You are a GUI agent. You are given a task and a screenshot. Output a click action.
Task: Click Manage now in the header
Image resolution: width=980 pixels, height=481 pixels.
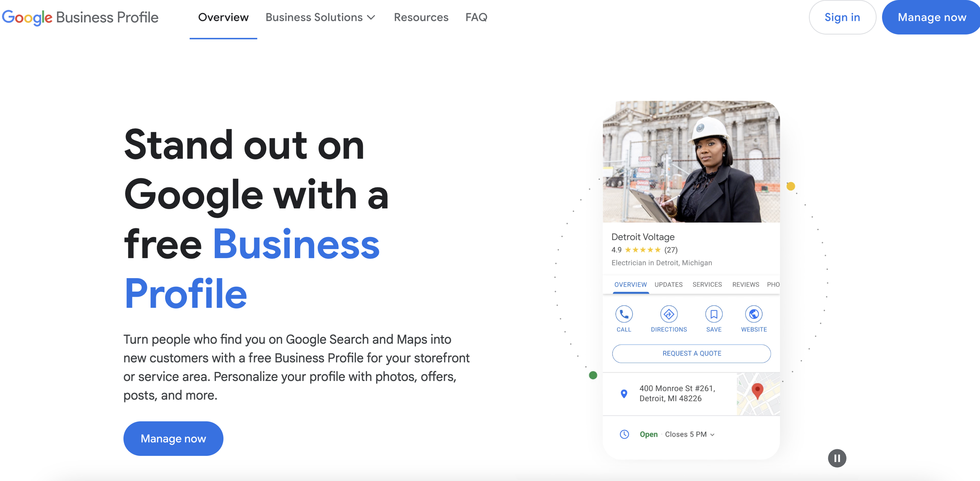(931, 17)
